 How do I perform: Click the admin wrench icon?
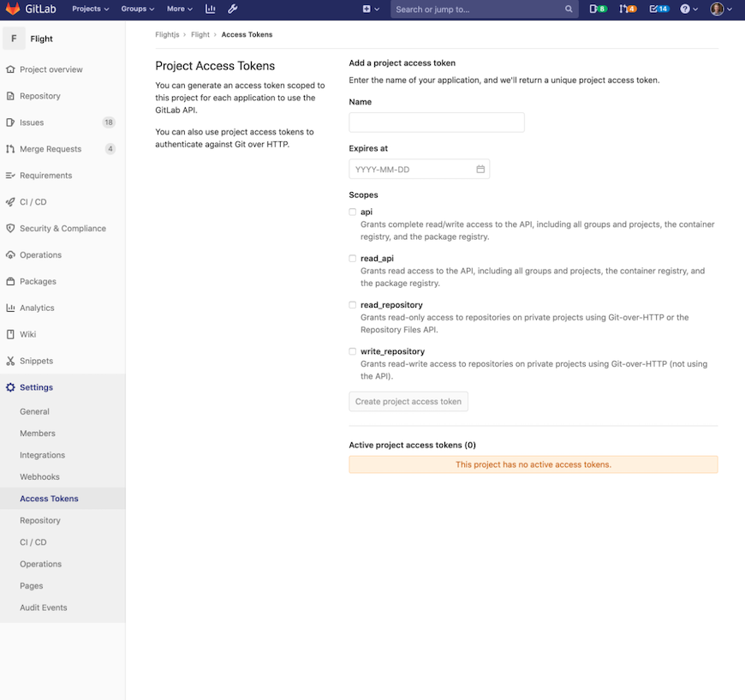[x=232, y=9]
